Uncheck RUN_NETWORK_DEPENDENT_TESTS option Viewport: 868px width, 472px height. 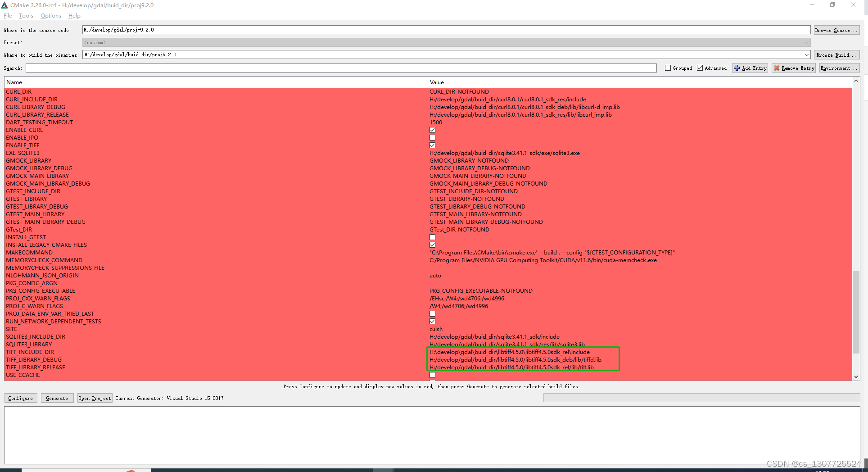point(432,322)
